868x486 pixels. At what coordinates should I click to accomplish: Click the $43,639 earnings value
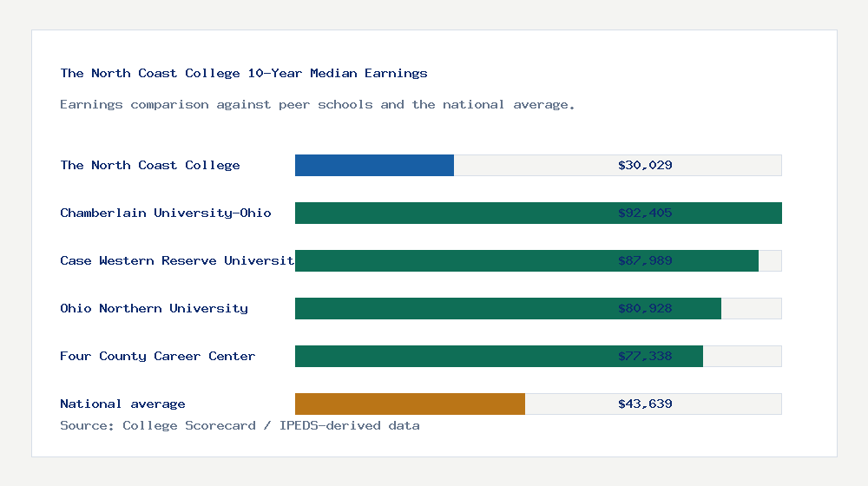645,404
